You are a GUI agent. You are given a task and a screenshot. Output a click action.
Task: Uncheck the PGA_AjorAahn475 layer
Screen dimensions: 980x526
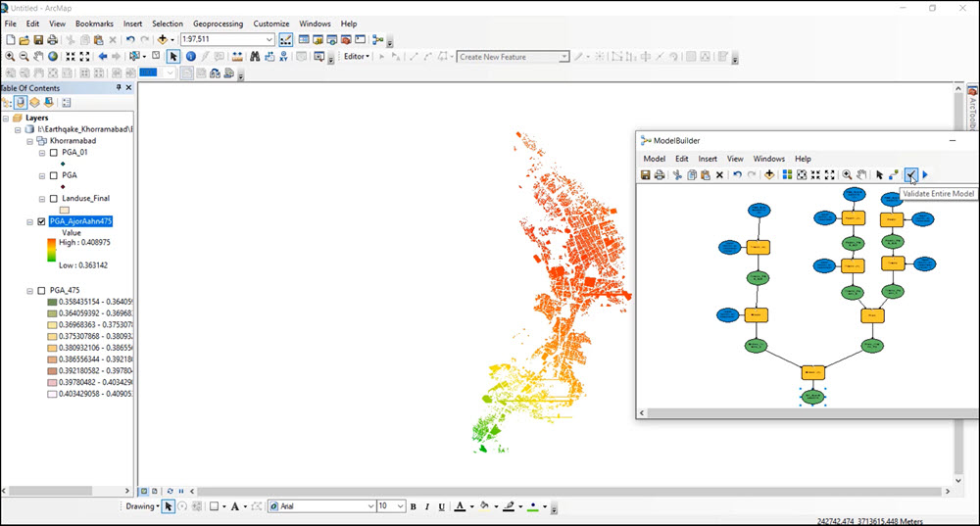(x=41, y=221)
